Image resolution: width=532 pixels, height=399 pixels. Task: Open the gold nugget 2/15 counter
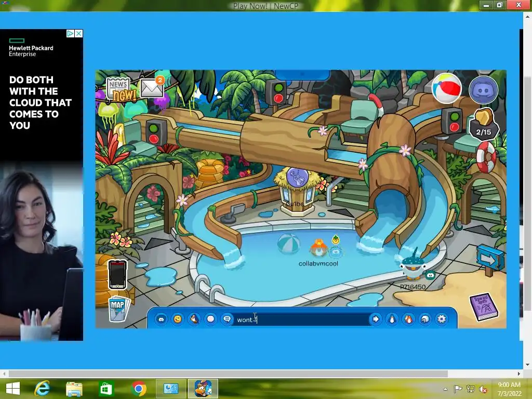[484, 124]
